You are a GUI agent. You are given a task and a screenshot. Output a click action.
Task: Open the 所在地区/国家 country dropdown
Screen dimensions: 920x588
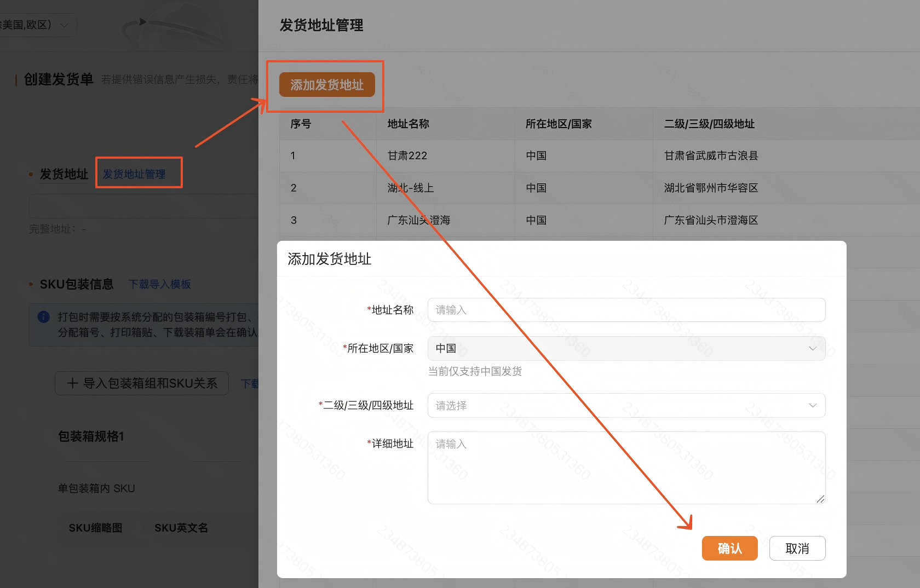[626, 348]
